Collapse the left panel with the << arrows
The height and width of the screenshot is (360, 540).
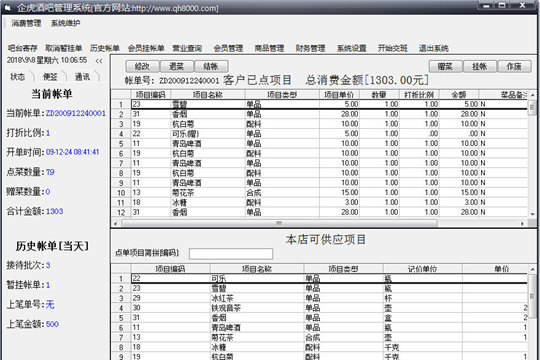[99, 61]
